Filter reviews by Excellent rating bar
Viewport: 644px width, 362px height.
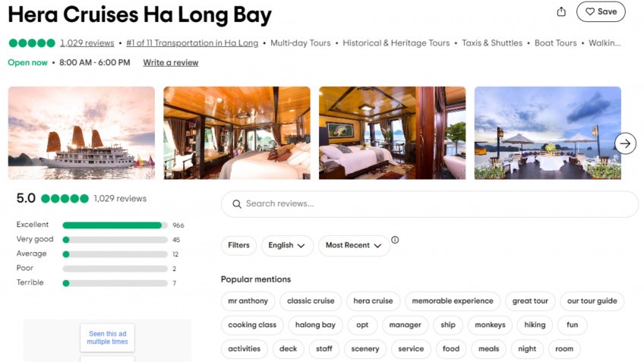click(x=115, y=225)
